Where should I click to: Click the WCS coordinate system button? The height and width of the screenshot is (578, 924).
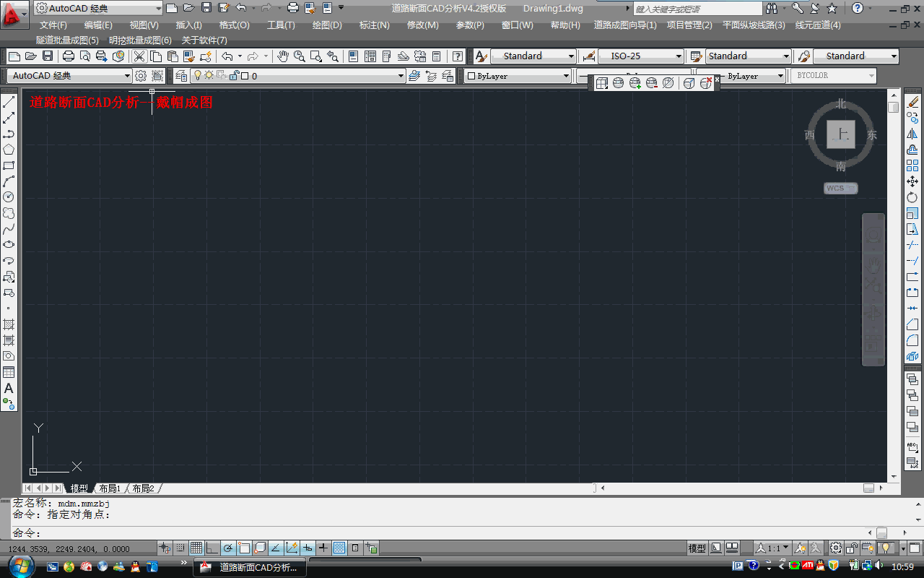pyautogui.click(x=840, y=188)
